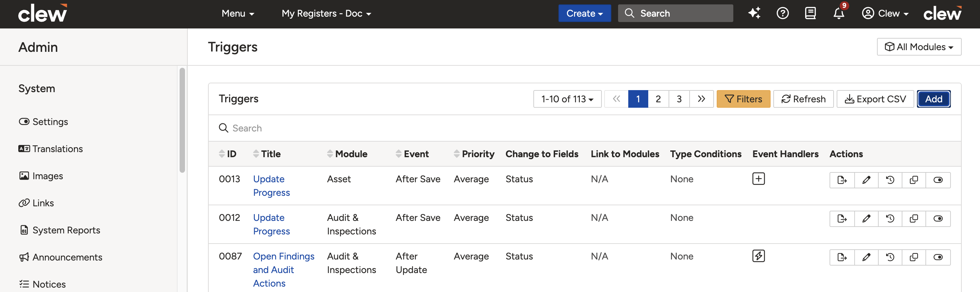Viewport: 980px width, 292px height.
Task: Add event handler plus icon for trigger 0013
Action: [x=758, y=179]
